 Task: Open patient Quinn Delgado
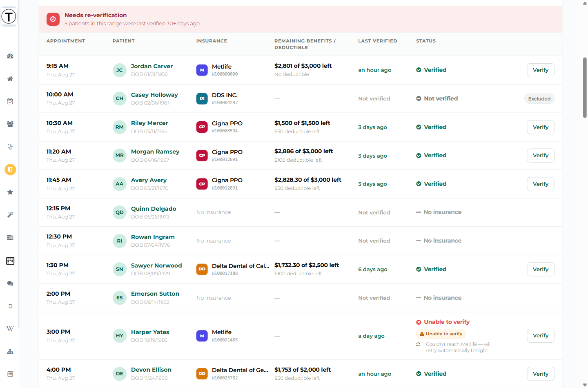coord(154,209)
